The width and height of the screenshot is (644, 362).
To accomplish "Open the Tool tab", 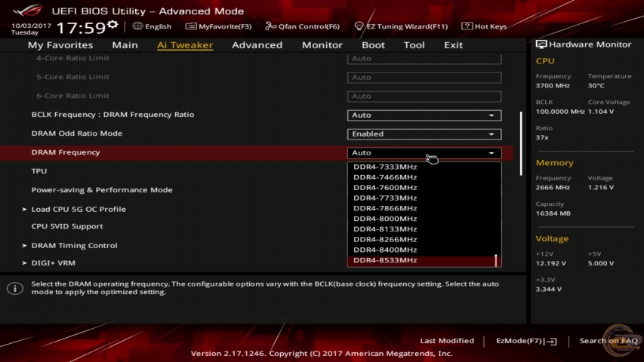I will [x=414, y=44].
